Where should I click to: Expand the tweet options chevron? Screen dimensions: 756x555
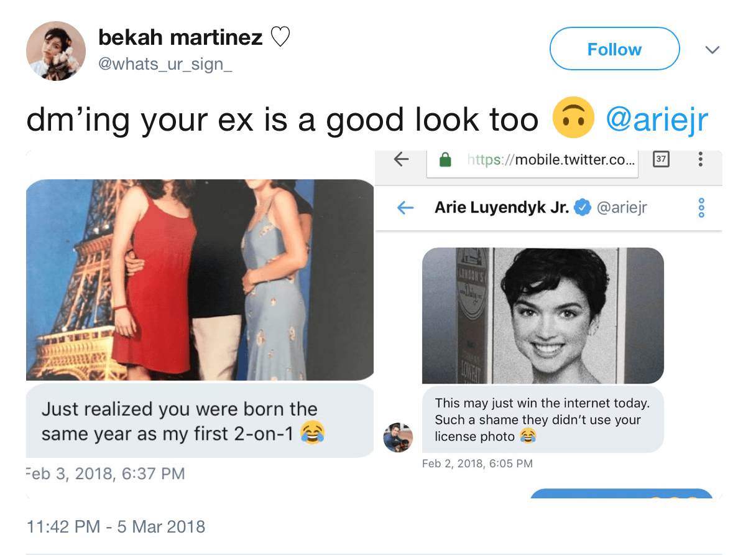(712, 50)
